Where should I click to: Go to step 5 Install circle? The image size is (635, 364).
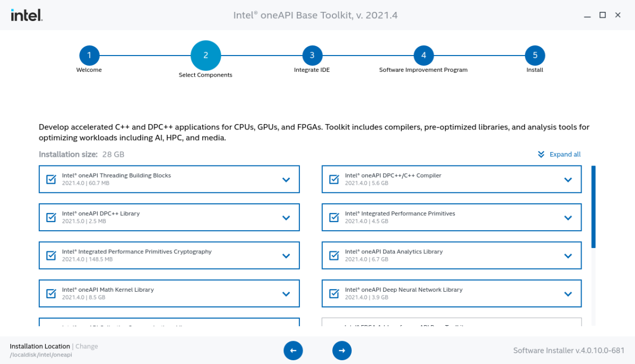535,56
